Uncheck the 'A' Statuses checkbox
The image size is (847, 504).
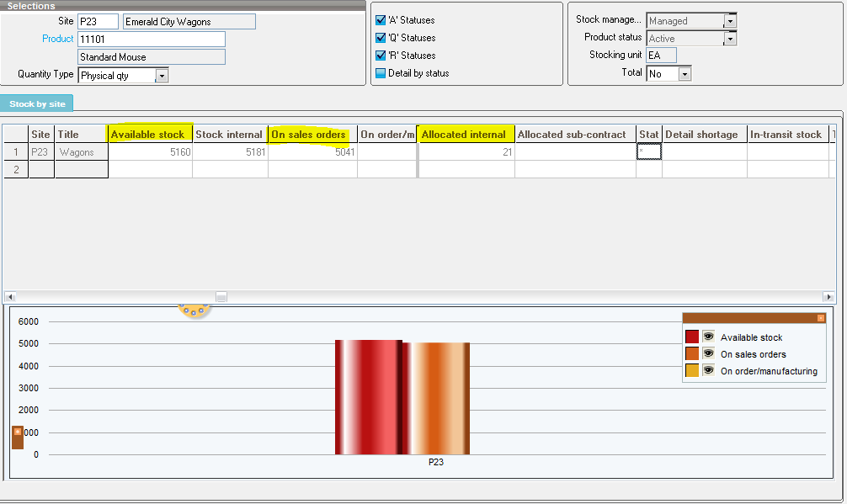[x=381, y=20]
